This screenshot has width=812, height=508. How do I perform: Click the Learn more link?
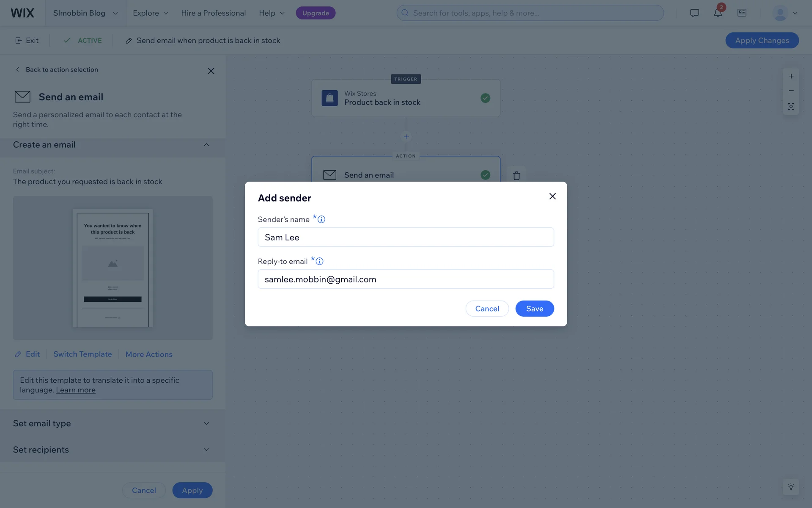coord(76,390)
